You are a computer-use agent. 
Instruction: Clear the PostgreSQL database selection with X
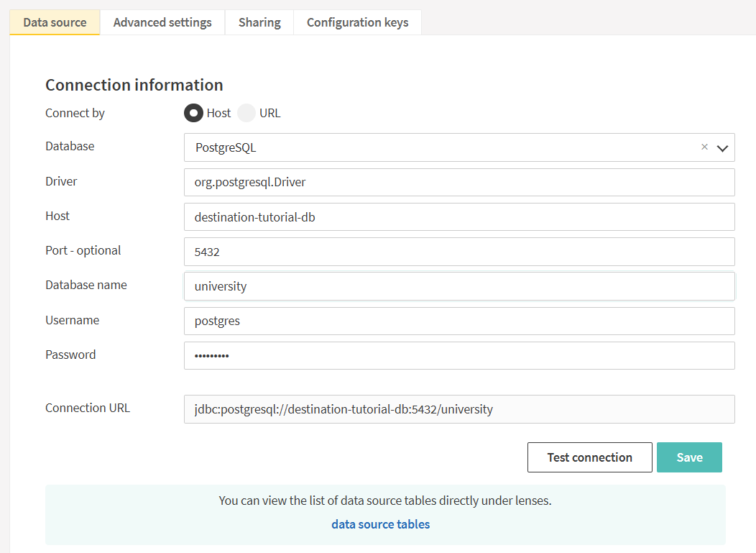(x=704, y=147)
